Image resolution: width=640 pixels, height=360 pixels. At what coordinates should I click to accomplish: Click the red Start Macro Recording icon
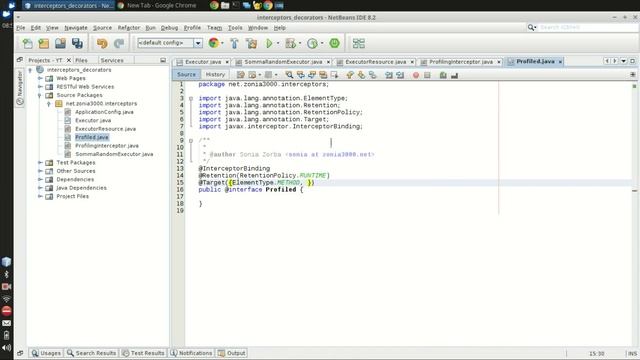click(x=416, y=75)
